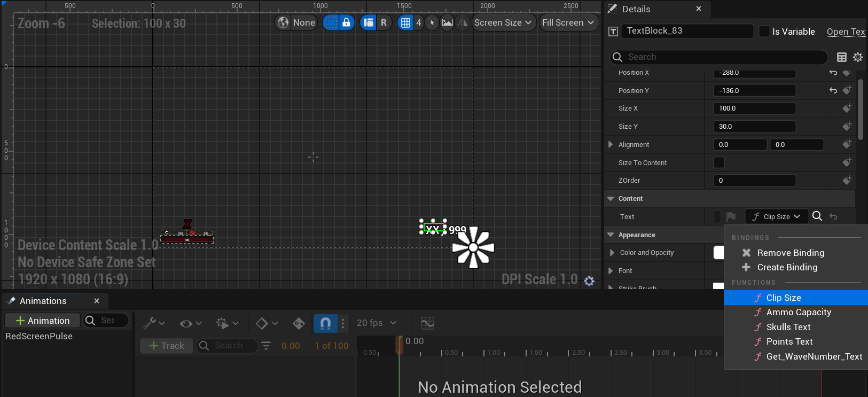
Task: Expand the Alignment property row
Action: click(x=611, y=144)
